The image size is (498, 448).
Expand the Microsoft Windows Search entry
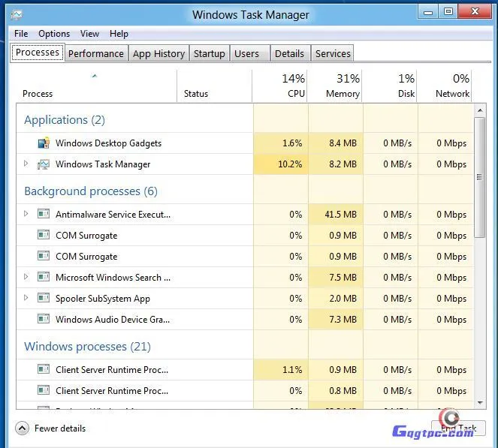click(x=26, y=278)
